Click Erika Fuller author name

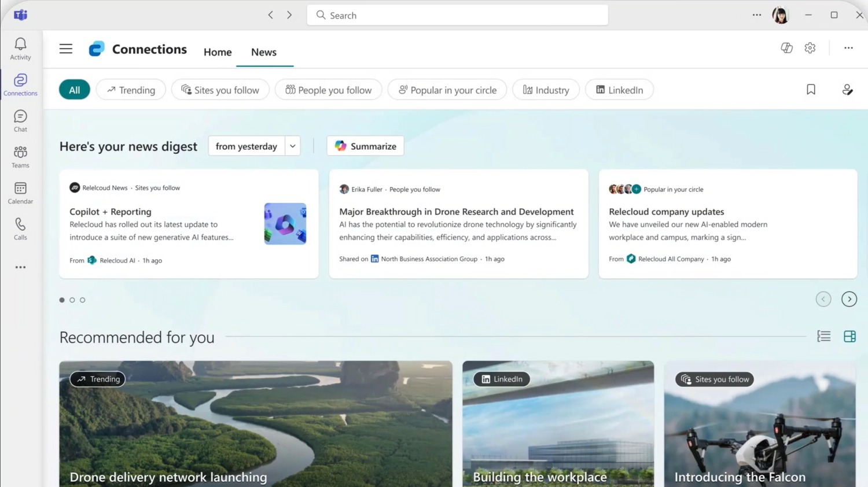[367, 189]
